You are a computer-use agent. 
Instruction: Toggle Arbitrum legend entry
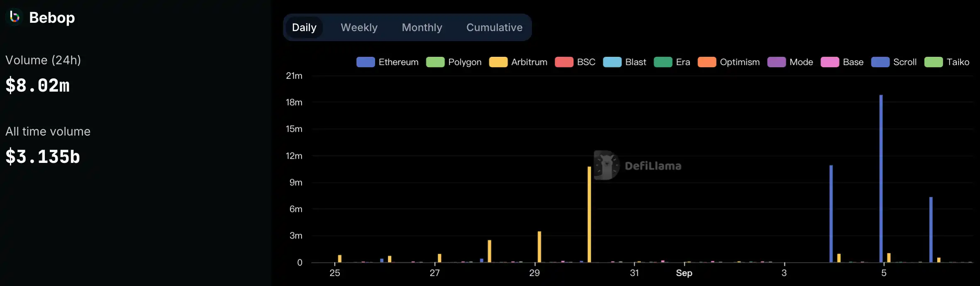click(x=518, y=62)
